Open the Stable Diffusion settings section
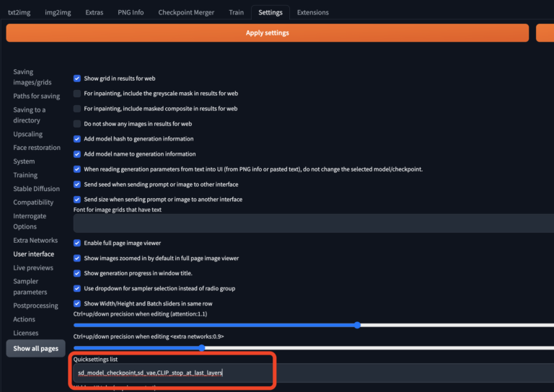Image resolution: width=554 pixels, height=392 pixels. pyautogui.click(x=37, y=189)
